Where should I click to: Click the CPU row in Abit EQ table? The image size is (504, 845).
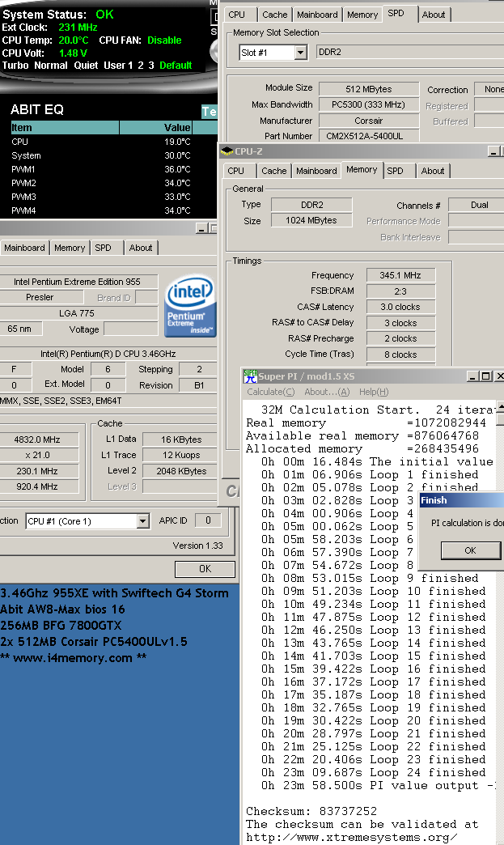[100, 142]
